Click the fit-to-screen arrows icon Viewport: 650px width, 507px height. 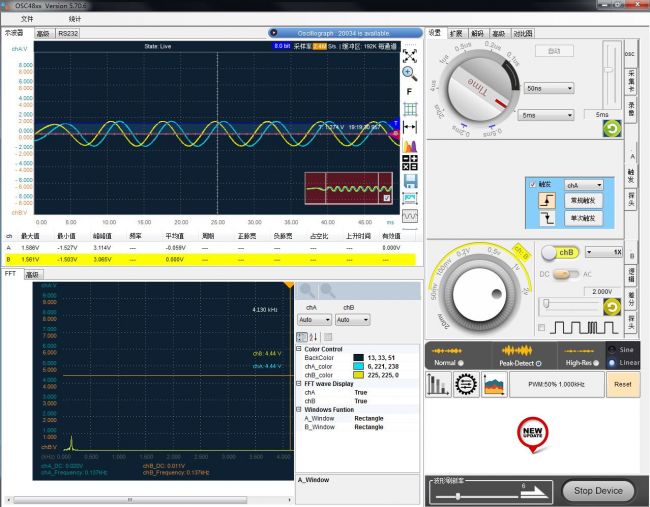(410, 56)
